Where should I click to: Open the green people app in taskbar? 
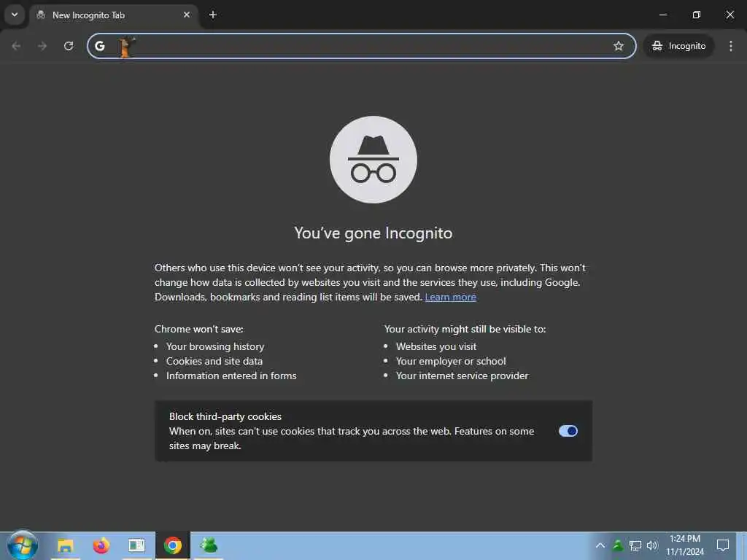(208, 545)
